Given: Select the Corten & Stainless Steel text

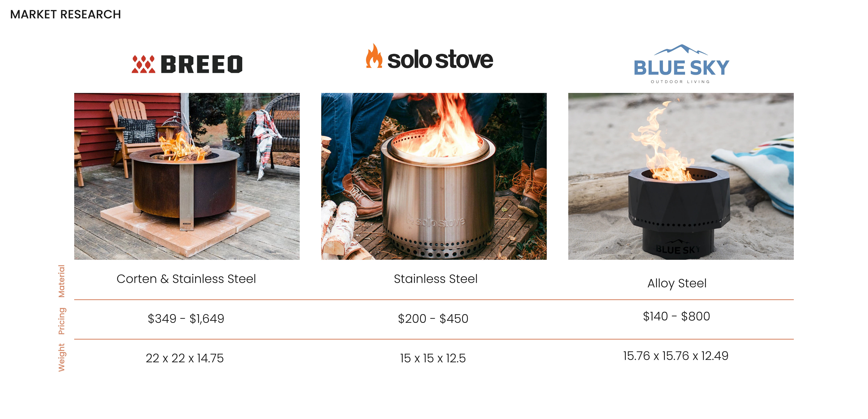Looking at the screenshot, I should tap(186, 279).
